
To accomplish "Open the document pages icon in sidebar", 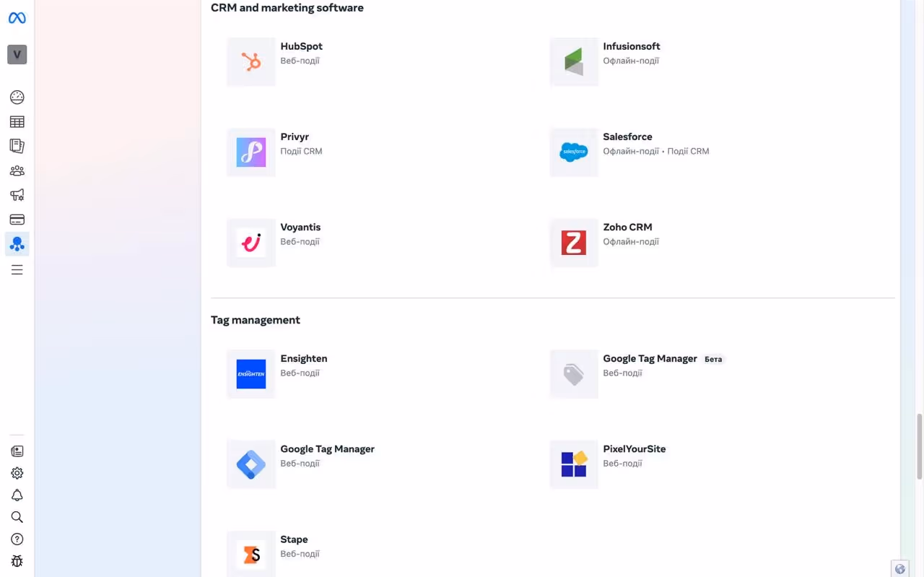I will coord(17,146).
